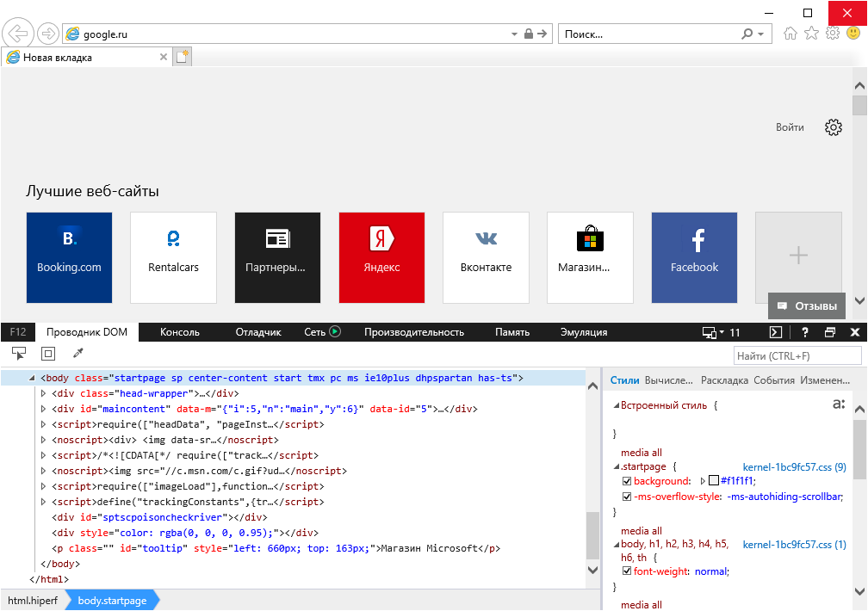The image size is (868, 611).
Task: Focus the Поиск... browser search box
Action: coord(648,34)
